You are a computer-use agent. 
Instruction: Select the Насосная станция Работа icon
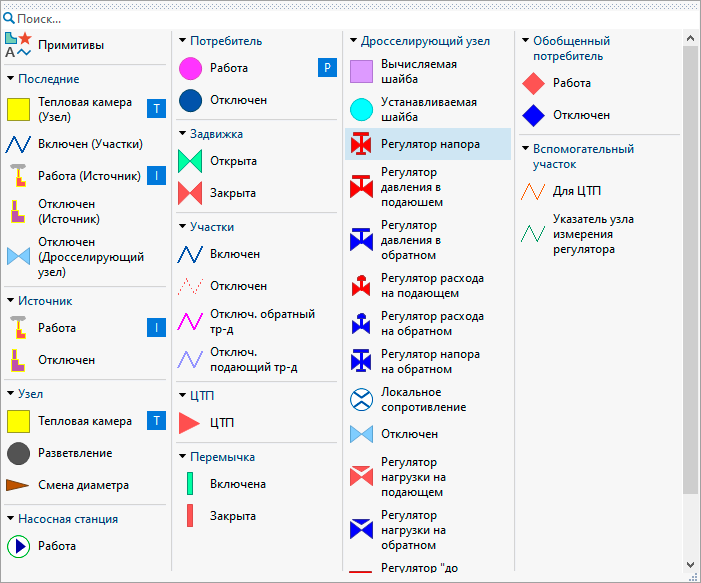(x=19, y=546)
